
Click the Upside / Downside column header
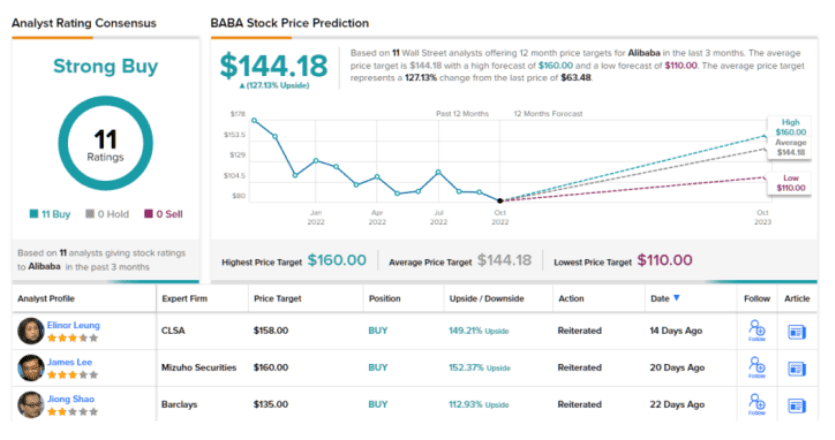coord(486,298)
